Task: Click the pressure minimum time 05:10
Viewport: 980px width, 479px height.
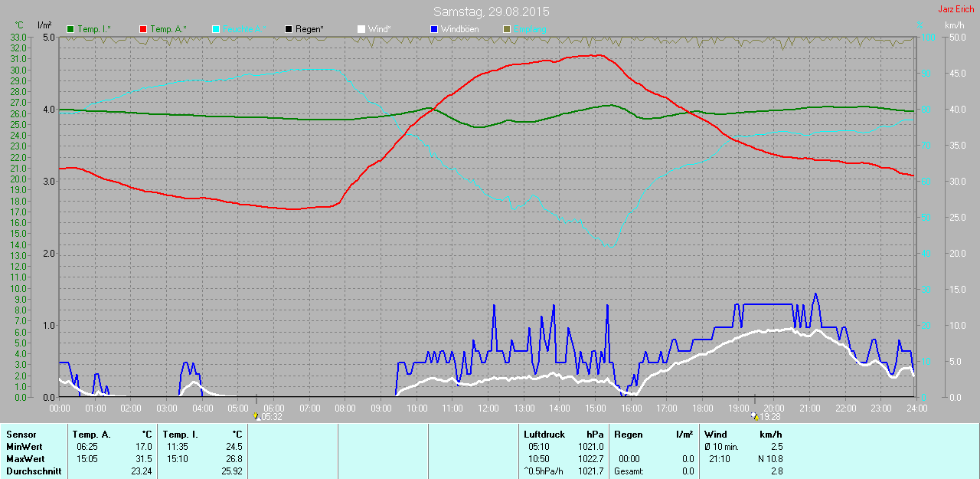Action: 538,447
